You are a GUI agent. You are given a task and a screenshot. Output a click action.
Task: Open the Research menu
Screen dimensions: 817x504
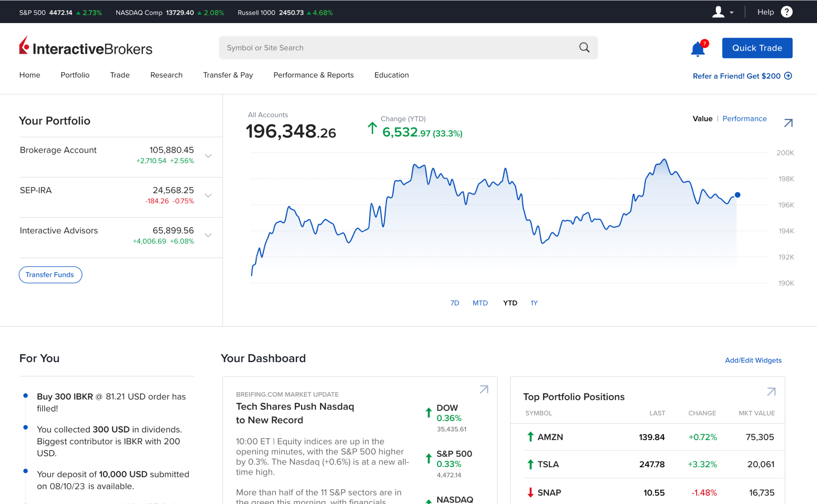coord(166,75)
